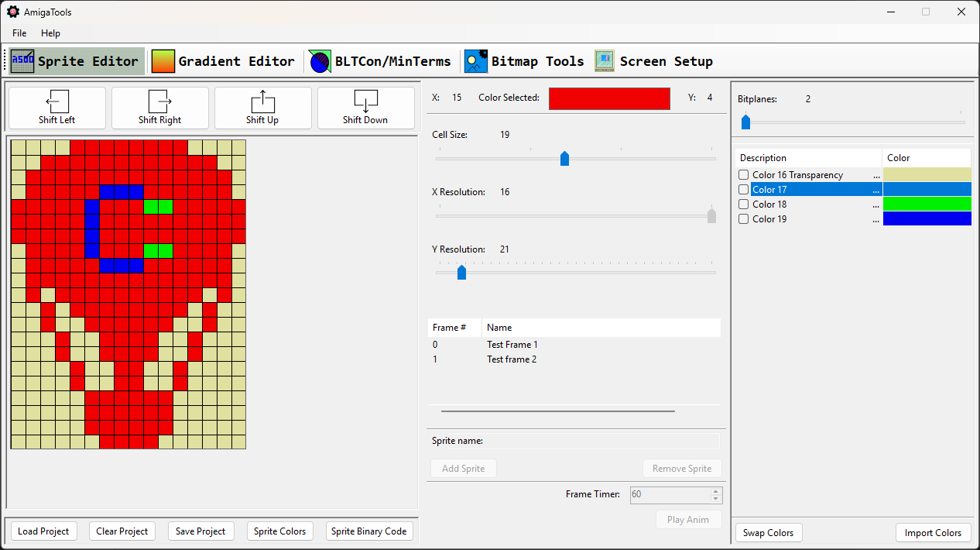Click the Frame Timer input field
Viewport: 980px width, 550px height.
tap(670, 494)
